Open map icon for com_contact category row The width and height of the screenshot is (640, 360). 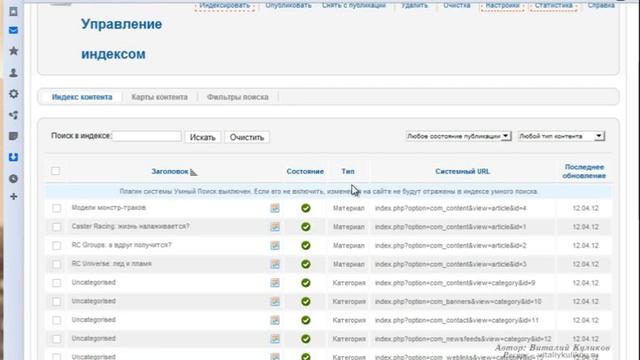pyautogui.click(x=275, y=320)
